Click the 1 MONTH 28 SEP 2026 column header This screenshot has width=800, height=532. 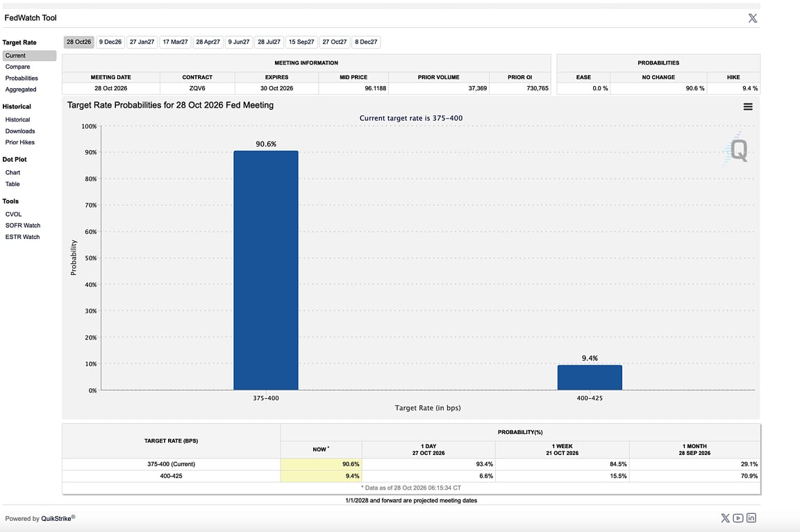pyautogui.click(x=695, y=449)
